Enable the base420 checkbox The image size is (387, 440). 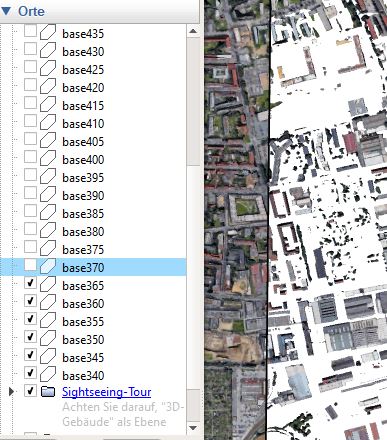coord(30,85)
